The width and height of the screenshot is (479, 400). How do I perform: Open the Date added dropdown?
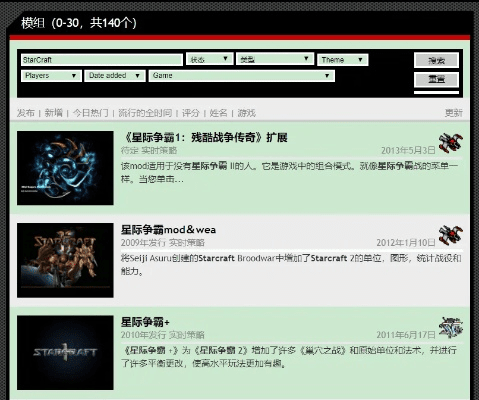pos(115,76)
